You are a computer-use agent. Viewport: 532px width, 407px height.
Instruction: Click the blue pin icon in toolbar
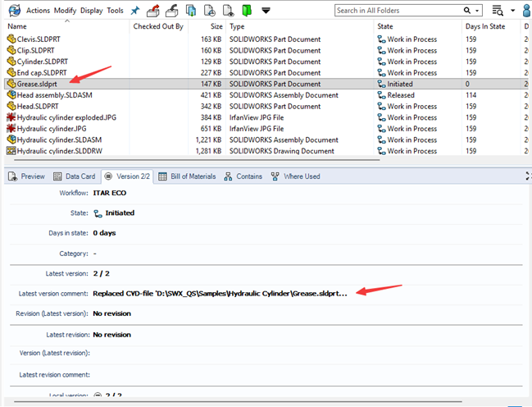point(135,11)
